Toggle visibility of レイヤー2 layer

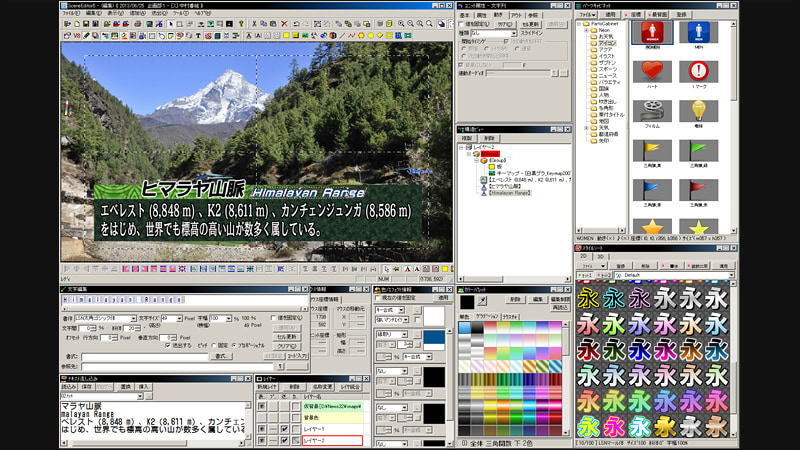262,440
